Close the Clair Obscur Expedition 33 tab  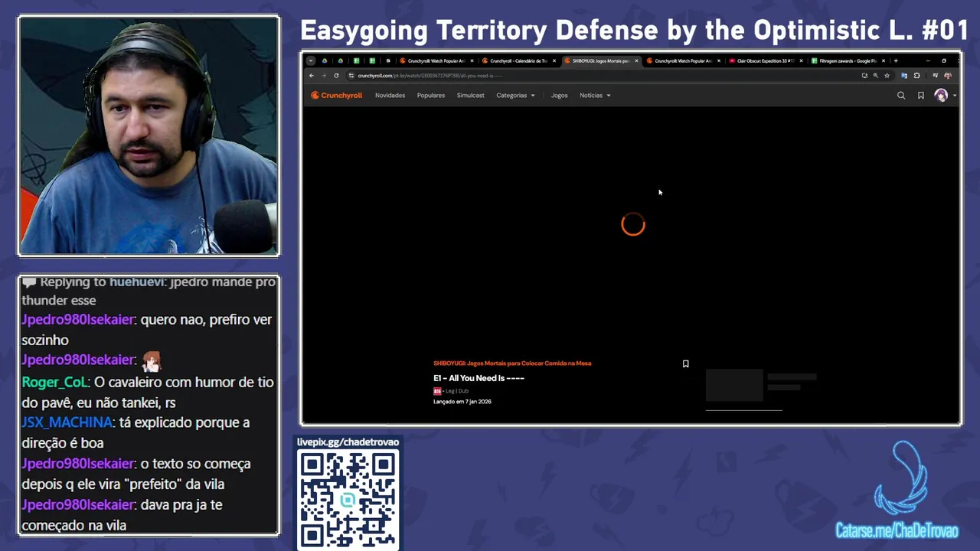[x=801, y=60]
